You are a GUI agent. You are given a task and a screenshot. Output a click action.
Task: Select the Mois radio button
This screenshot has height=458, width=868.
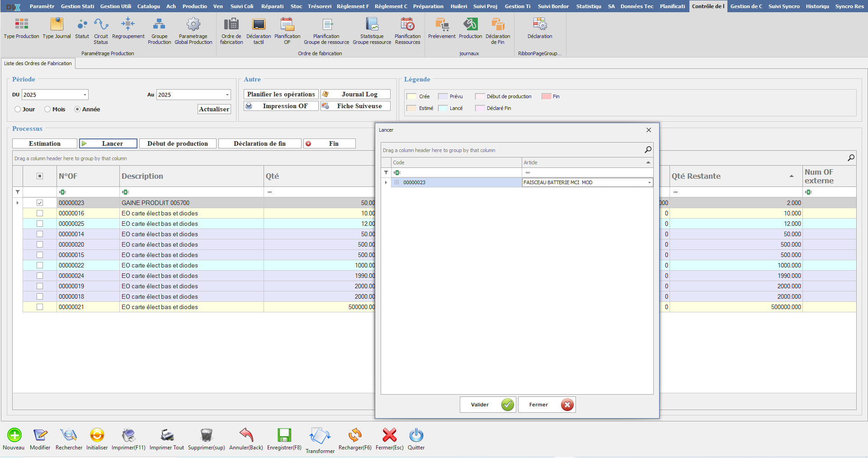click(47, 110)
